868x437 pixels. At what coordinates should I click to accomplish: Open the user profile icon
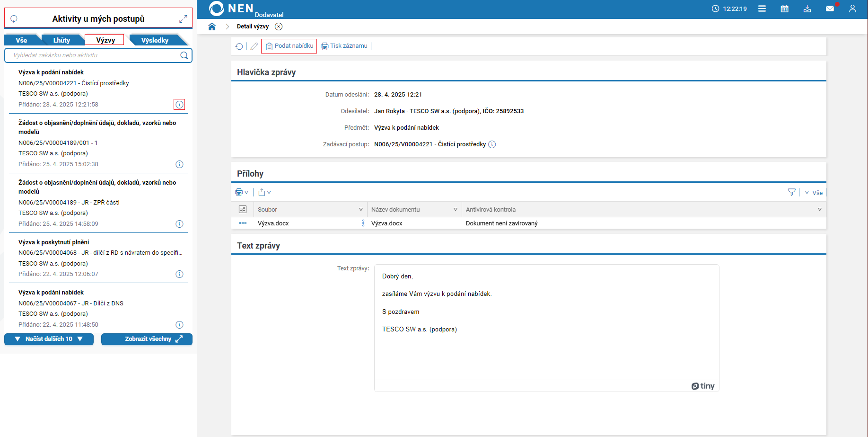point(852,9)
